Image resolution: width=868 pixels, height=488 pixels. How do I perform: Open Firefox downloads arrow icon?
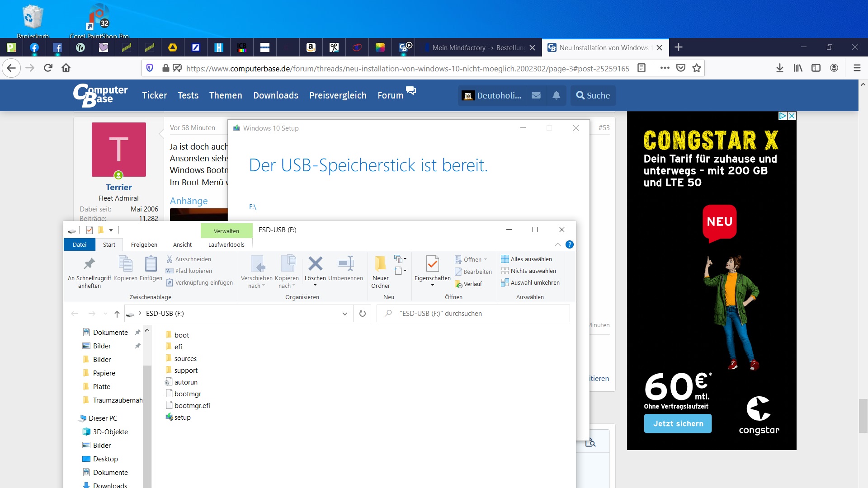pos(780,68)
